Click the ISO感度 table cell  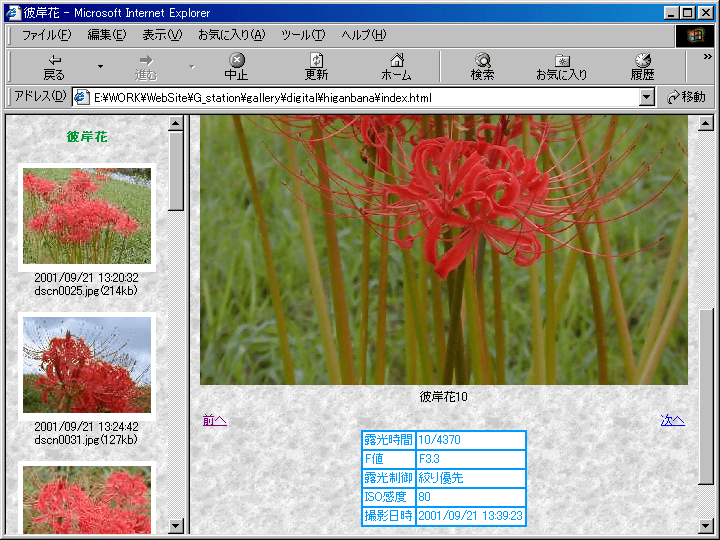[388, 497]
